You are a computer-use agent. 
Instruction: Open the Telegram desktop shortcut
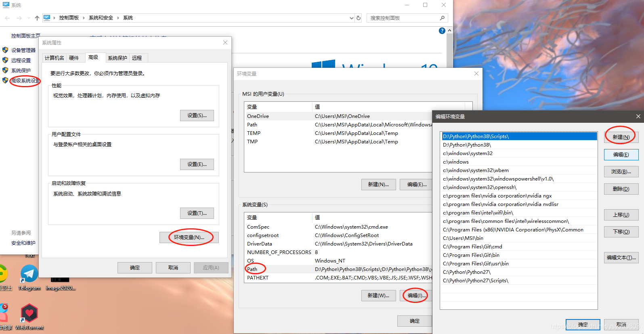click(29, 277)
